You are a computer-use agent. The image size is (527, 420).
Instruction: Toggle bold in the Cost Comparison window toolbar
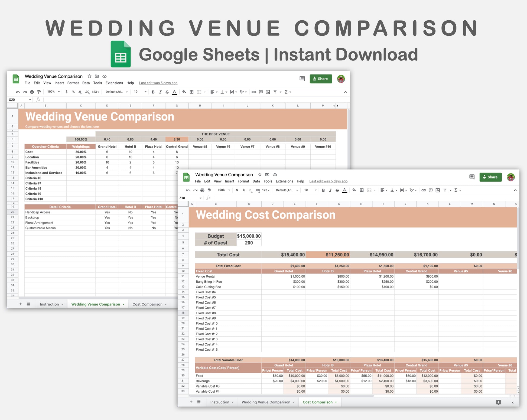[x=323, y=190]
